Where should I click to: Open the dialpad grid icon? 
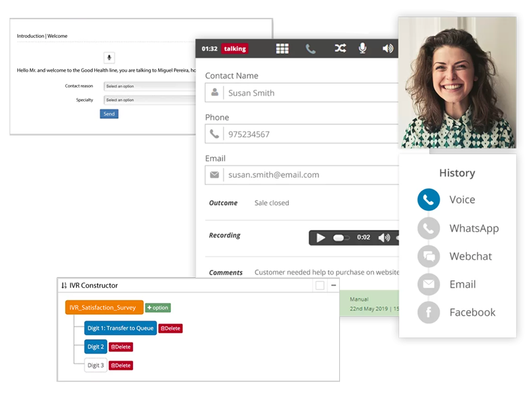[x=283, y=49]
